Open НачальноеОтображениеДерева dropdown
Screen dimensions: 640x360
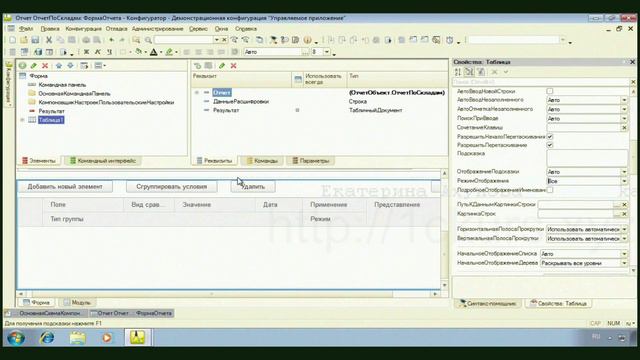tap(624, 263)
